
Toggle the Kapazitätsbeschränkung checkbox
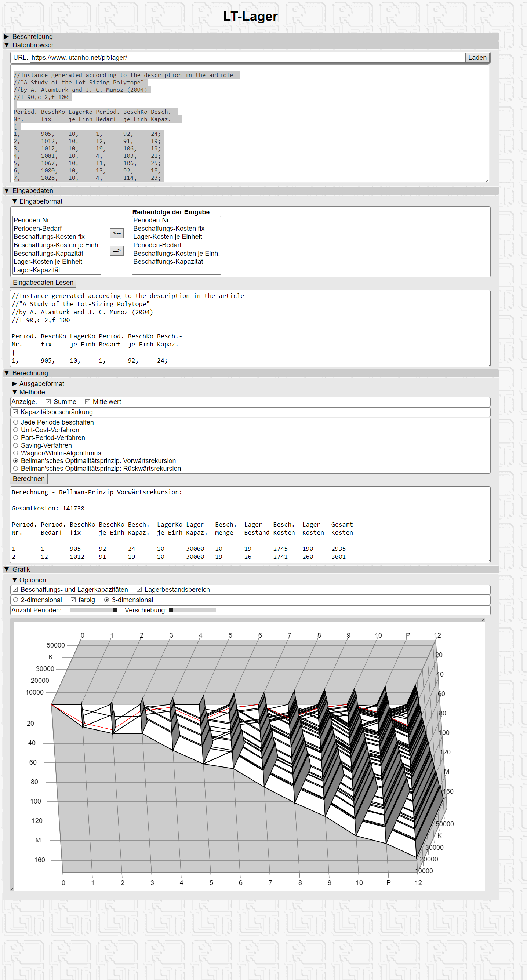point(15,412)
